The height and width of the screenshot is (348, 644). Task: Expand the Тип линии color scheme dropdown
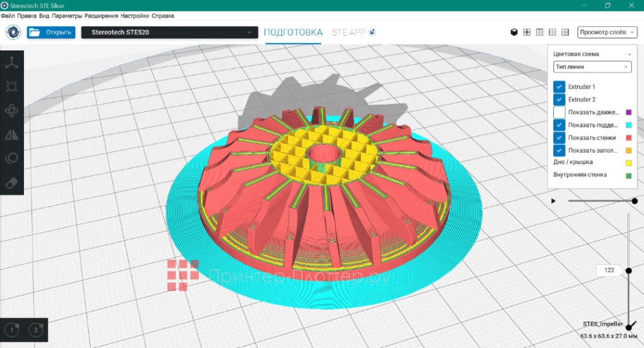592,67
